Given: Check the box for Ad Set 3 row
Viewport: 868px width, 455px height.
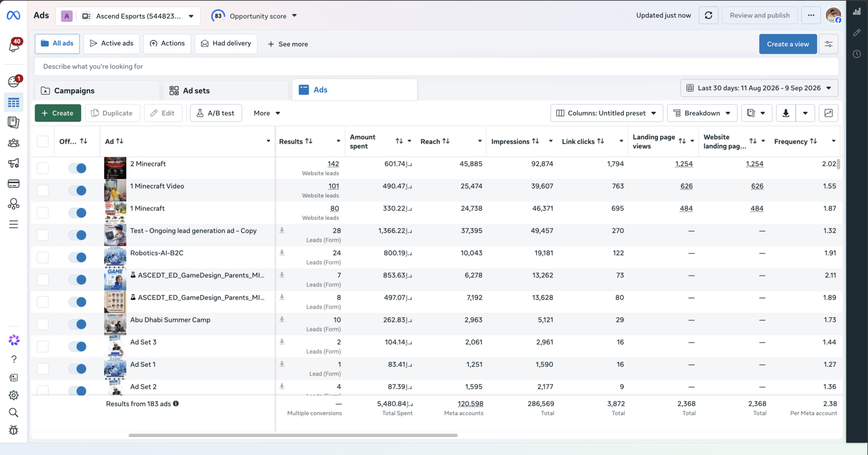Looking at the screenshot, I should point(43,347).
